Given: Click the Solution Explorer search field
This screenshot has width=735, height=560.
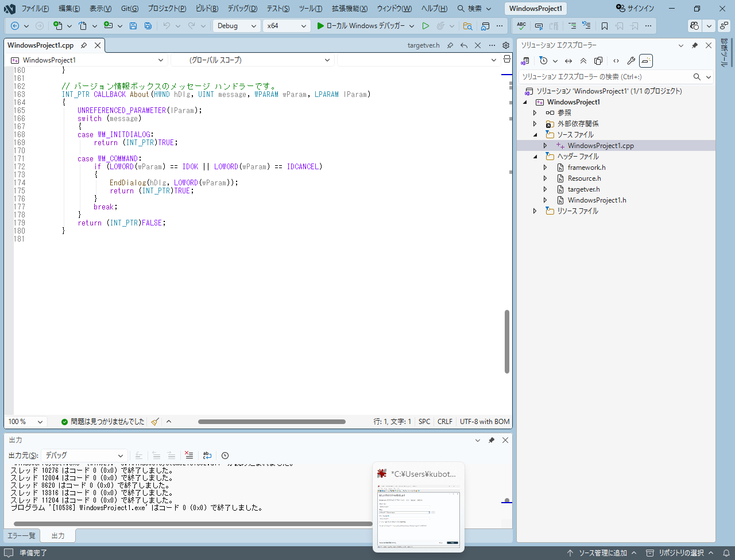Looking at the screenshot, I should [x=603, y=77].
